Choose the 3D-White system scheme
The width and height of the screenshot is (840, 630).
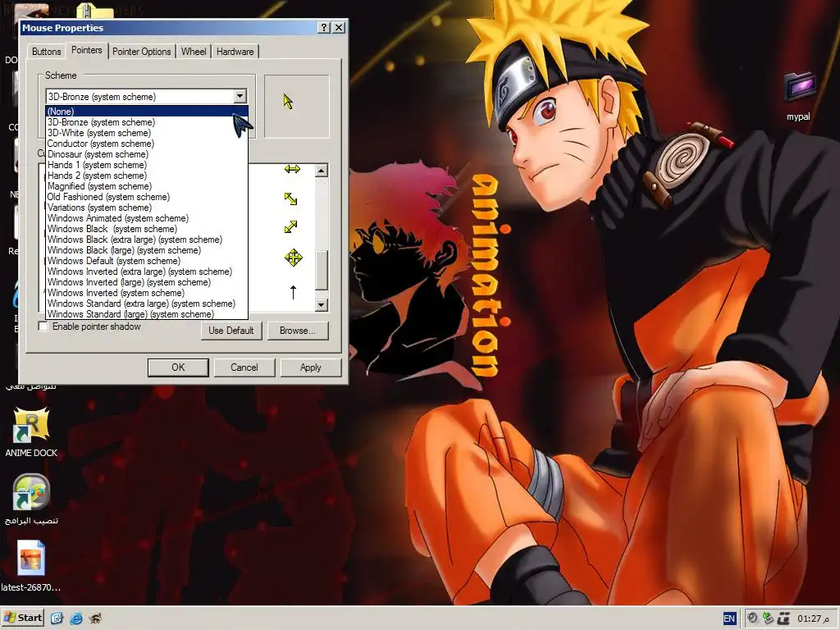coord(147,133)
